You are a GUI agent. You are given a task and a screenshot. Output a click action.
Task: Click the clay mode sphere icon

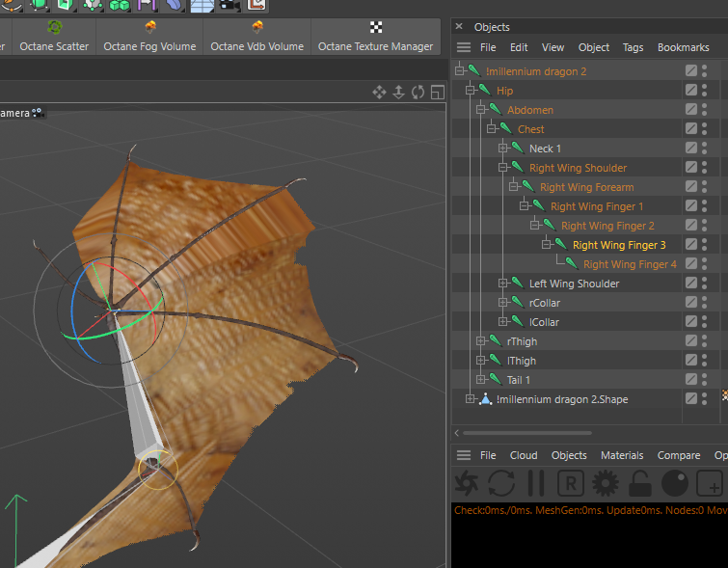(674, 483)
